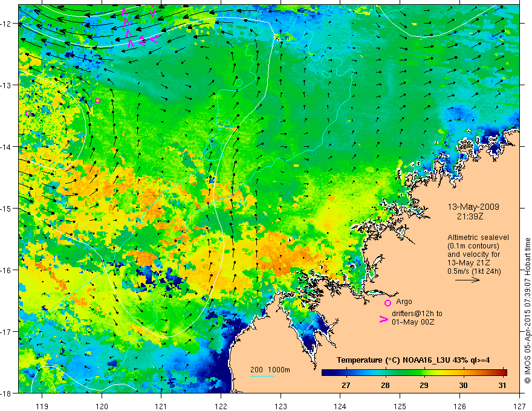This screenshot has width=532, height=411.
Task: Click the '200 1000m' depth label
Action: click(270, 370)
